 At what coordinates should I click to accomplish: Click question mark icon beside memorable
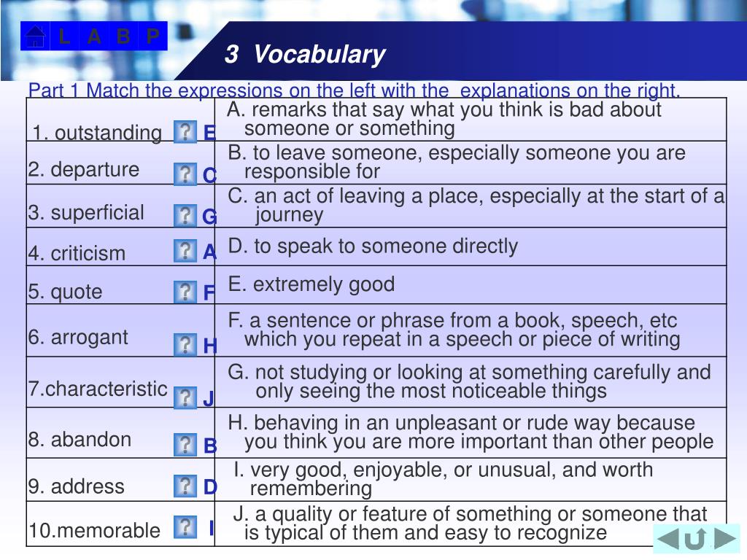pyautogui.click(x=185, y=527)
